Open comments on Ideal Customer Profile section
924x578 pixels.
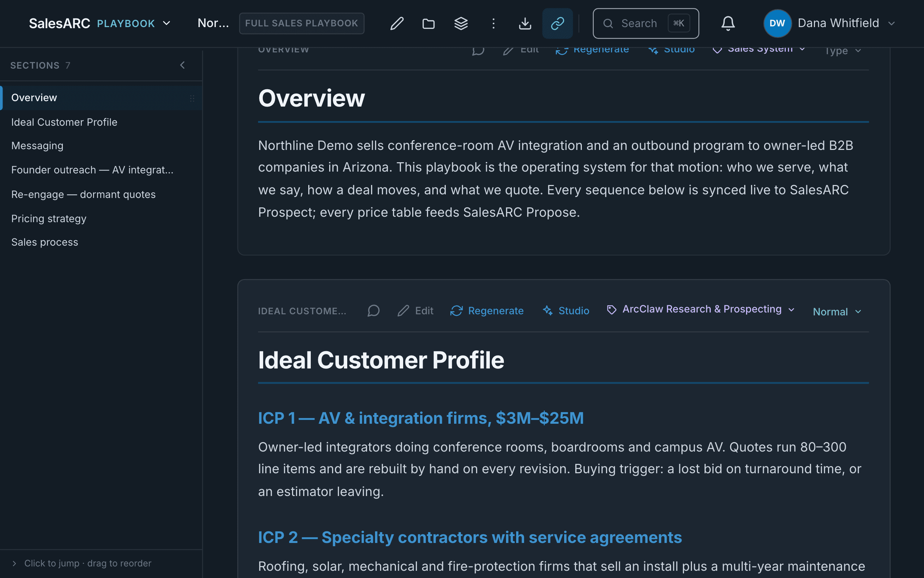point(374,311)
